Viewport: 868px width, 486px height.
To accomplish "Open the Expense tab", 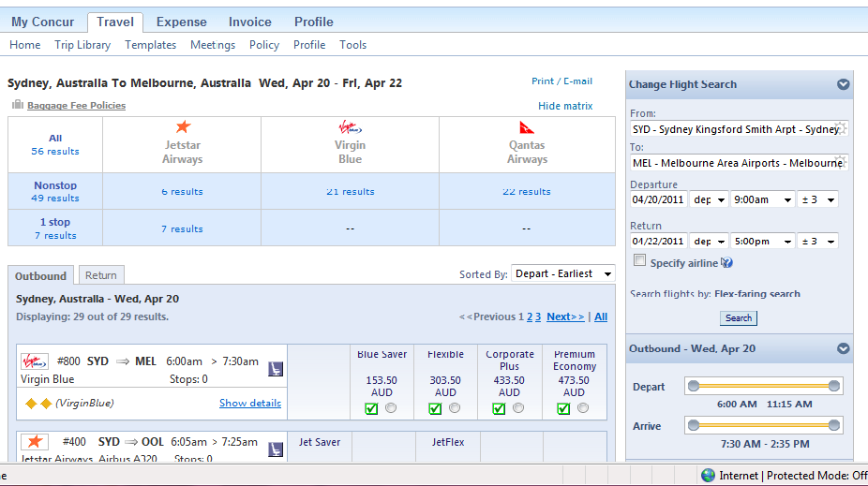I will point(182,22).
